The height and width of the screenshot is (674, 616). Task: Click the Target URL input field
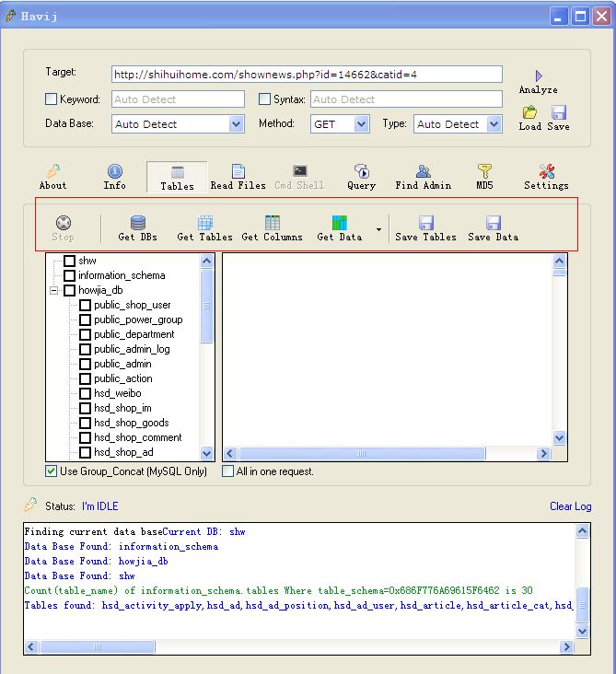(307, 75)
